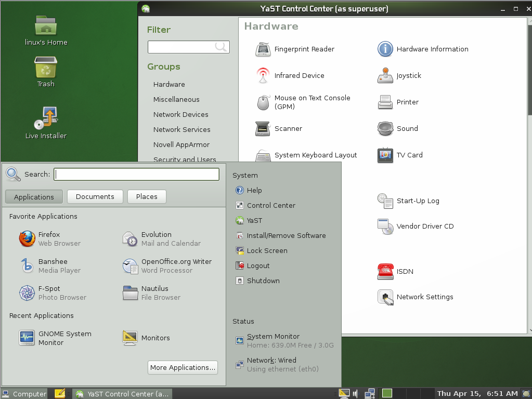Open linux's Home desktop folder
Viewport: 532px width, 399px height.
pyautogui.click(x=46, y=31)
